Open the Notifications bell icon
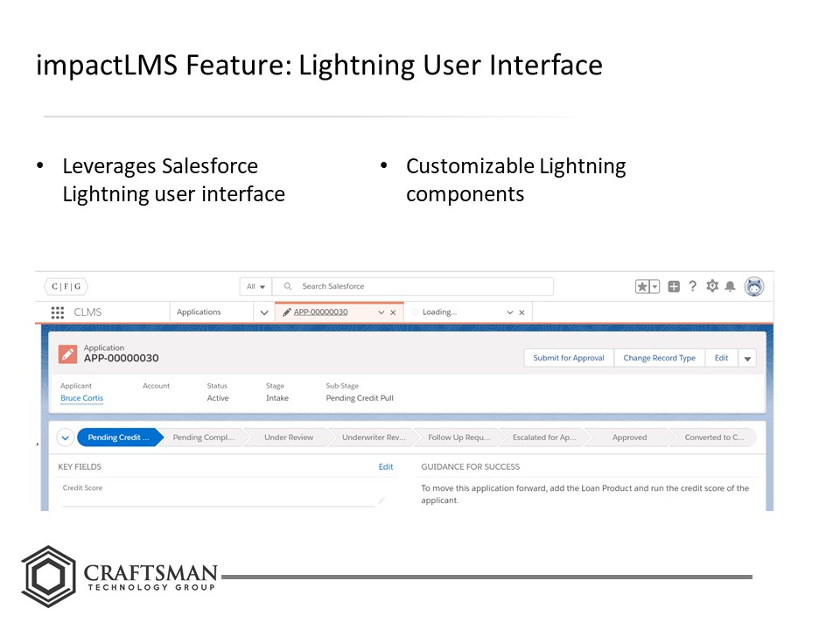 coord(730,287)
